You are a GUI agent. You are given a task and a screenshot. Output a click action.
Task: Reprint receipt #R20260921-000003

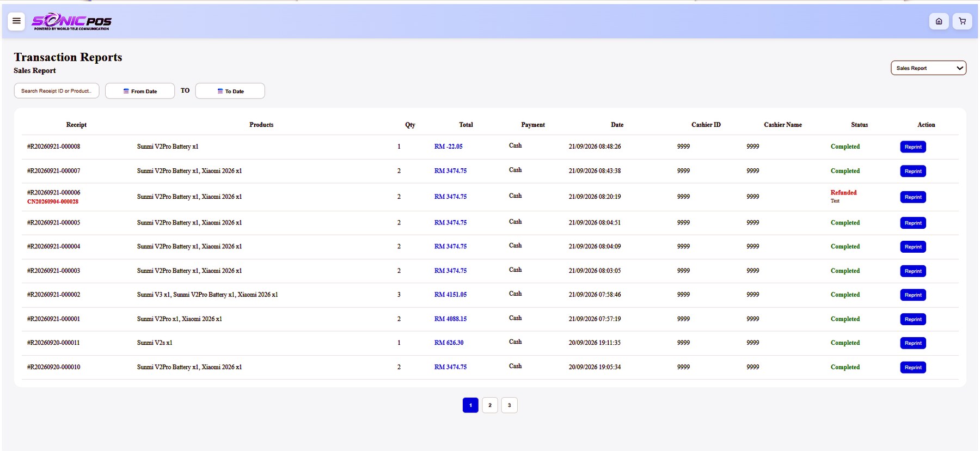[913, 271]
